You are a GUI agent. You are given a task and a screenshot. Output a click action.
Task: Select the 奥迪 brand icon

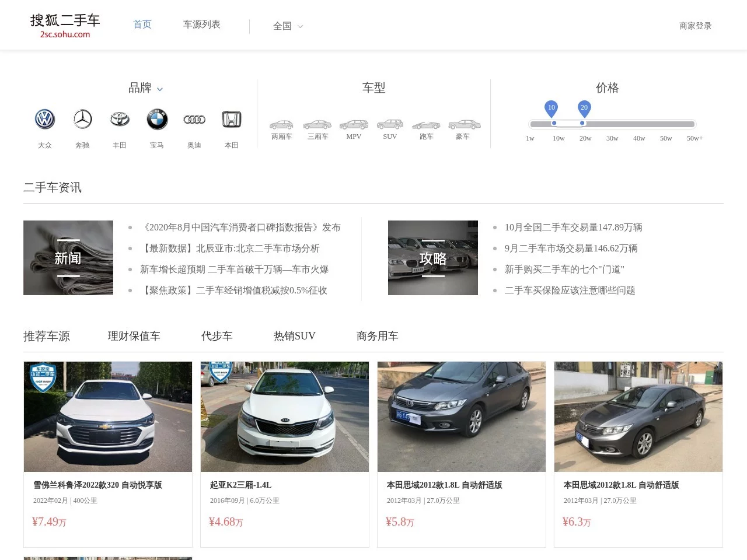point(194,119)
